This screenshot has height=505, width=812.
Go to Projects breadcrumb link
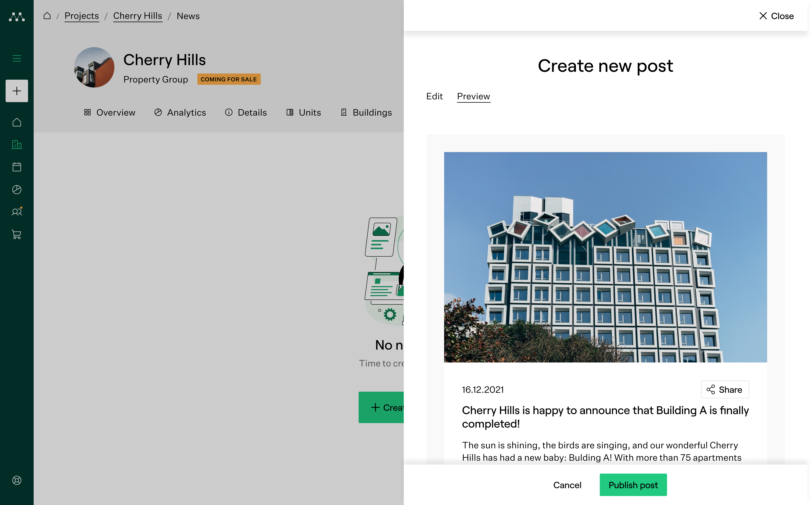(82, 16)
